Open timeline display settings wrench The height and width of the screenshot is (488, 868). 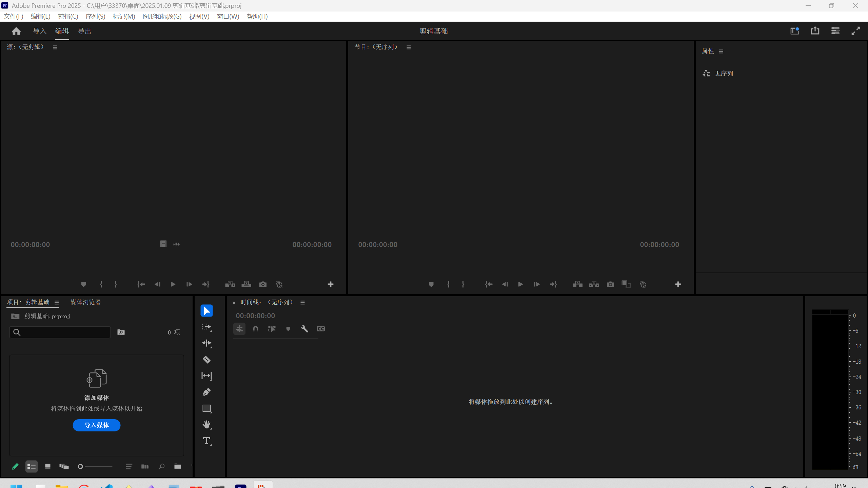tap(304, 329)
